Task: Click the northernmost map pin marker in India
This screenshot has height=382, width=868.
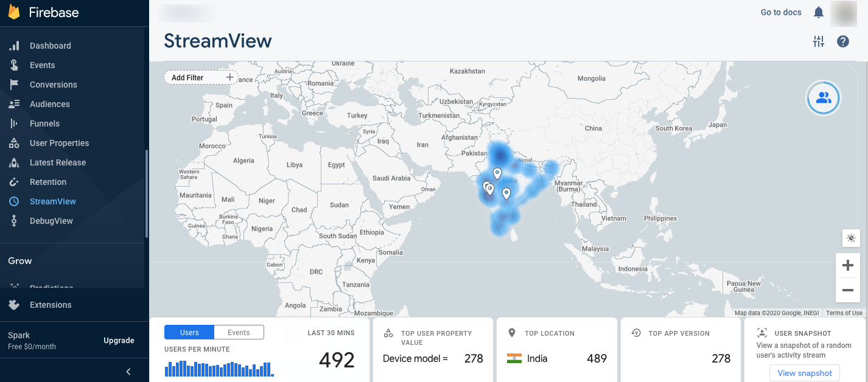Action: click(x=497, y=174)
